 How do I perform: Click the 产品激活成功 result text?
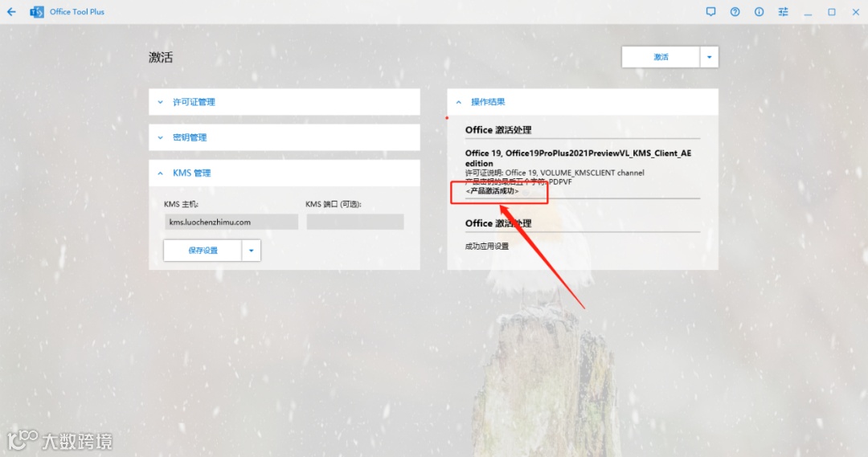[x=492, y=191]
